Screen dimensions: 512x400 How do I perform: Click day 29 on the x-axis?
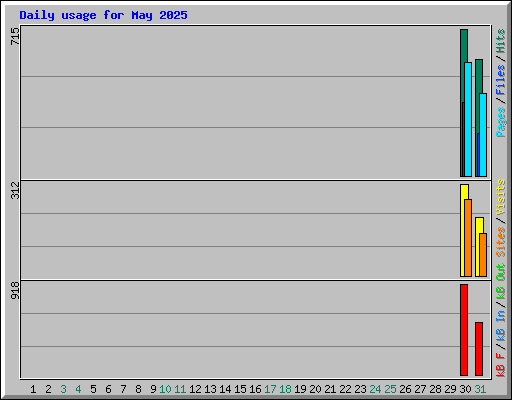point(450,389)
